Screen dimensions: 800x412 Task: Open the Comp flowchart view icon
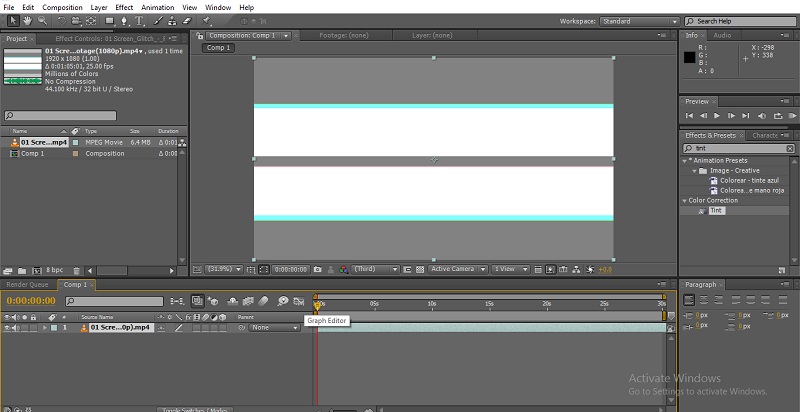pyautogui.click(x=577, y=269)
